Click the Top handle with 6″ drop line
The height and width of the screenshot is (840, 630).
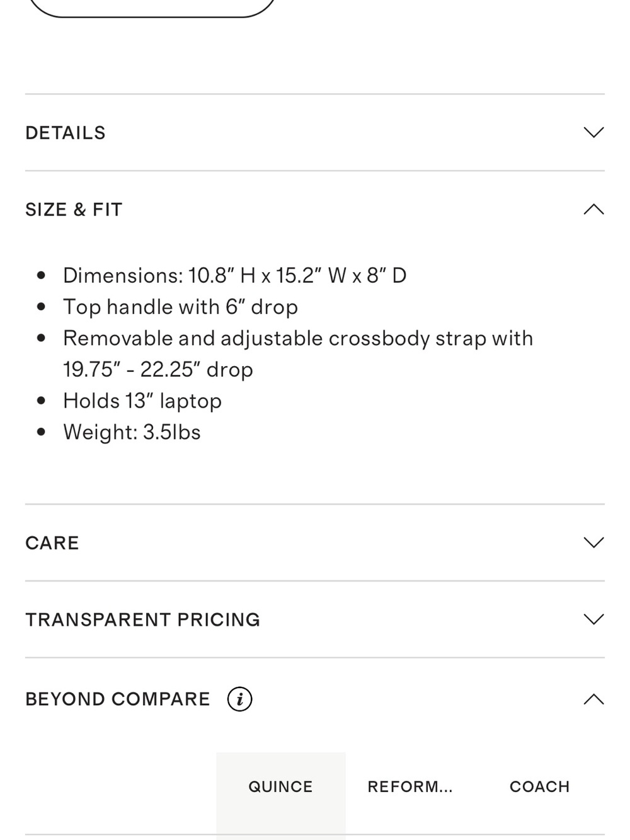pyautogui.click(x=180, y=307)
